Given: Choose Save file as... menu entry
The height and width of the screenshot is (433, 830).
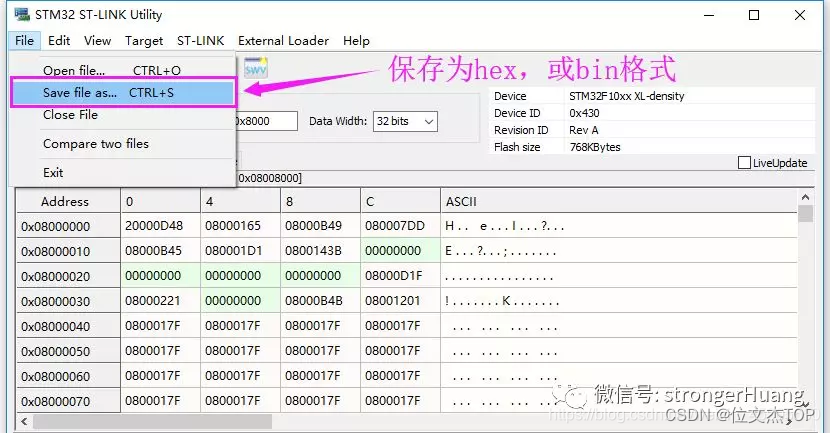Looking at the screenshot, I should 123,93.
